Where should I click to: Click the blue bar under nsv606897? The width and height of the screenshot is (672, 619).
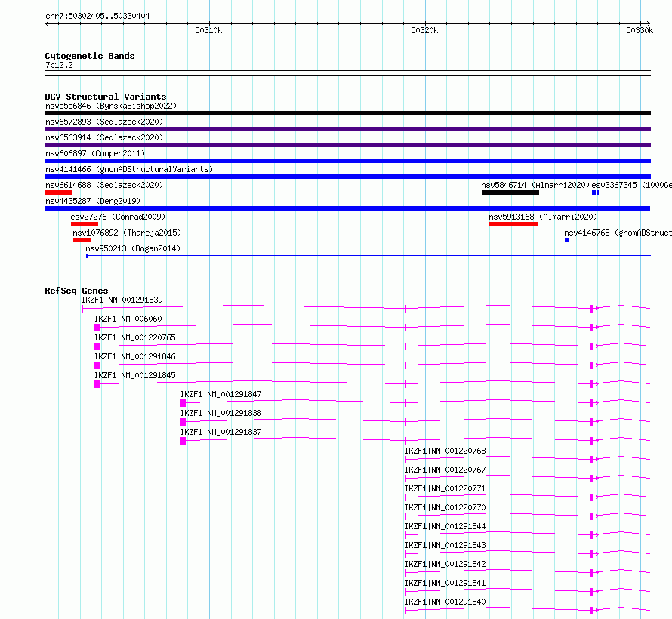coord(347,161)
